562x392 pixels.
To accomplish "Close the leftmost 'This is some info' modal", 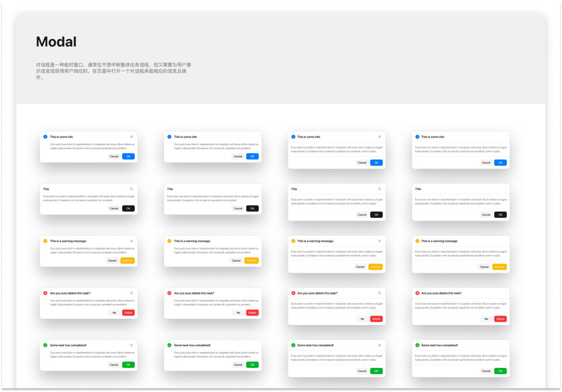I will click(x=131, y=137).
